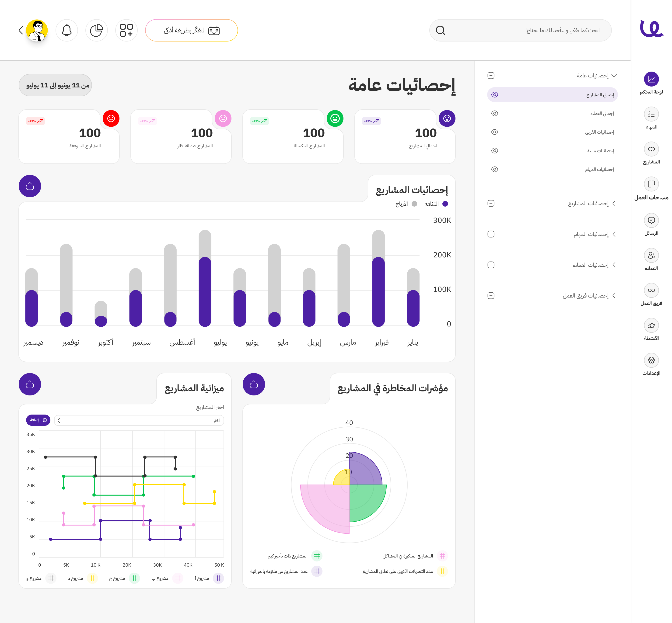This screenshot has height=623, width=672.
Task: Select إجمالي العملاء menu item
Action: [x=552, y=113]
